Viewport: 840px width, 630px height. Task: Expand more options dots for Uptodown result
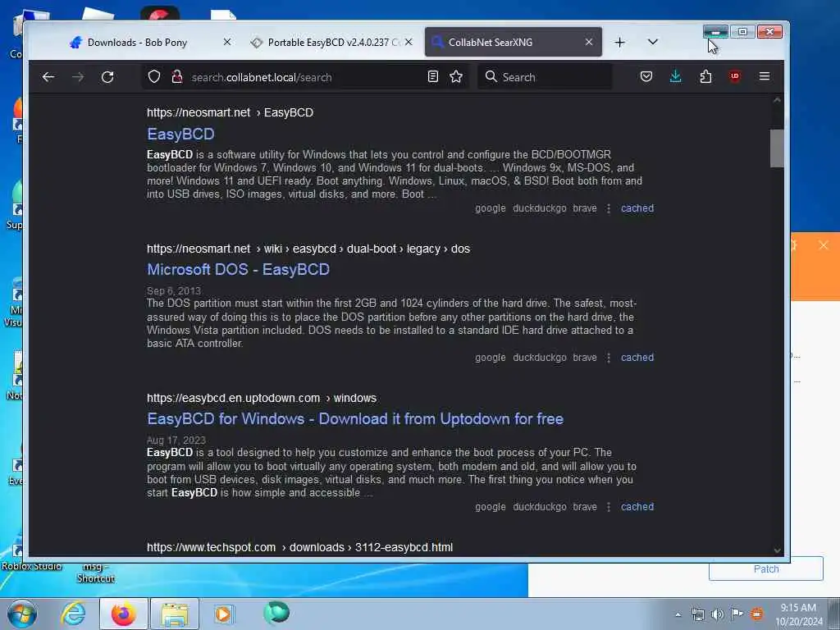click(x=609, y=507)
